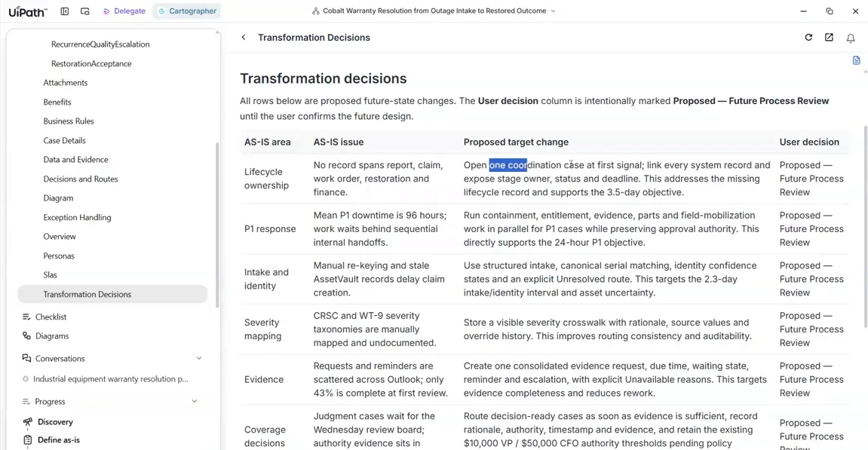Screen dimensions: 868x450
Task: Open the Checklist item
Action: pos(51,317)
